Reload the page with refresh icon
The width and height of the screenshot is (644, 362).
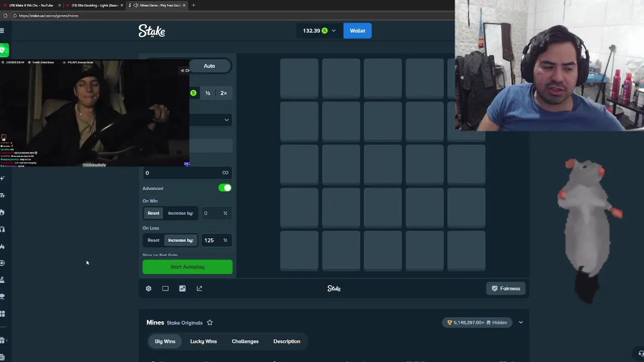pyautogui.click(x=5, y=16)
